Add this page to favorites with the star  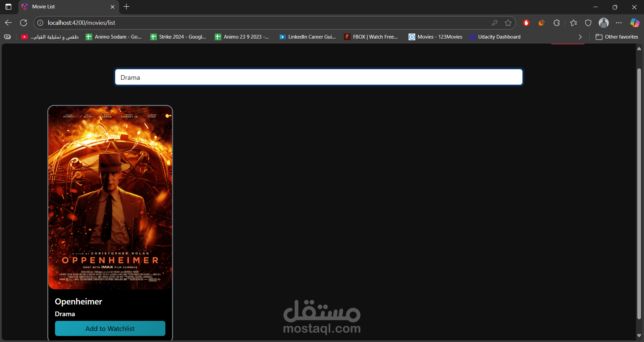(x=508, y=23)
